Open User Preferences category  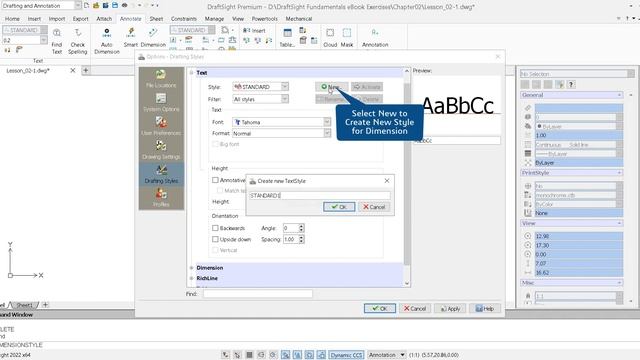tap(161, 126)
